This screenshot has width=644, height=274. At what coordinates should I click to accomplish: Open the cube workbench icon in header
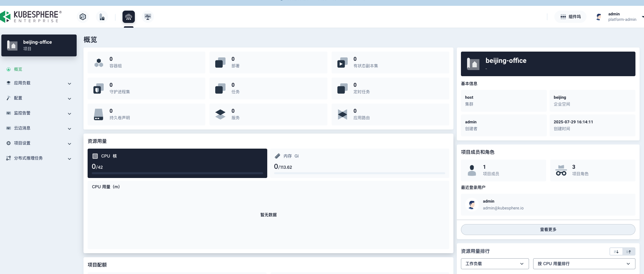(83, 17)
